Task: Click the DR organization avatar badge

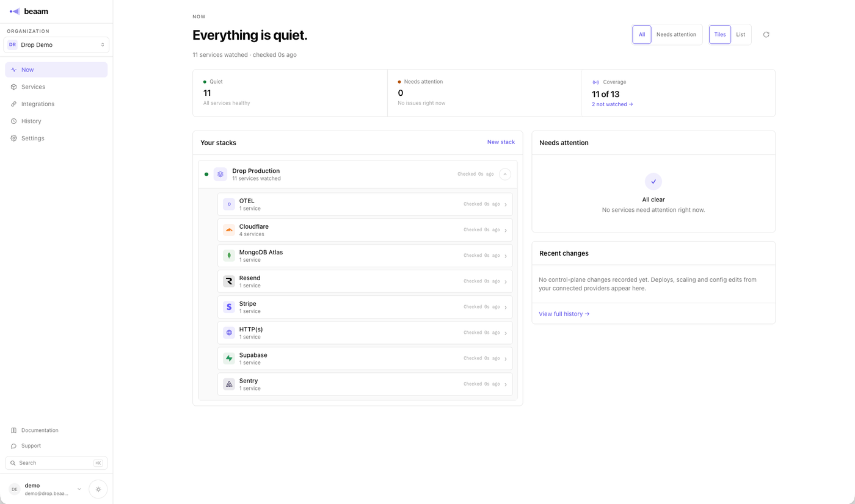Action: (x=12, y=45)
